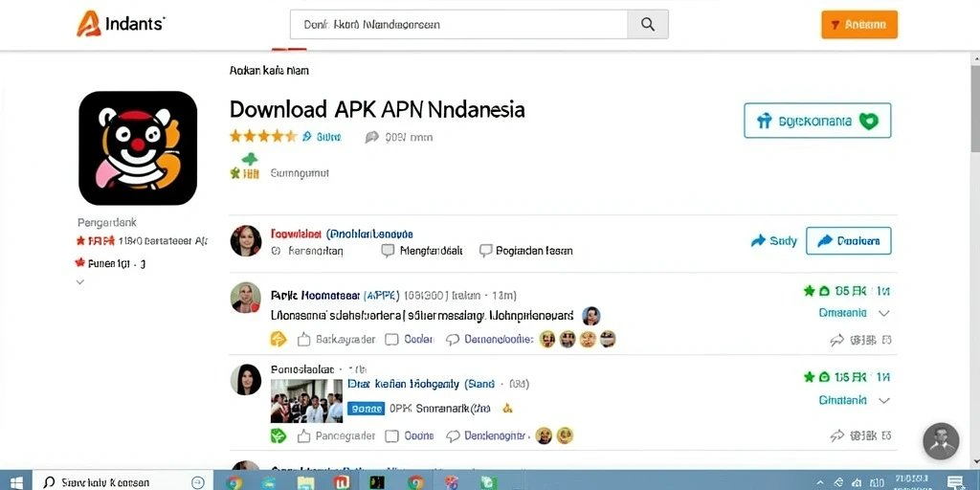Click the Mengtartdalt comment icon
Image resolution: width=980 pixels, height=490 pixels.
pyautogui.click(x=389, y=251)
